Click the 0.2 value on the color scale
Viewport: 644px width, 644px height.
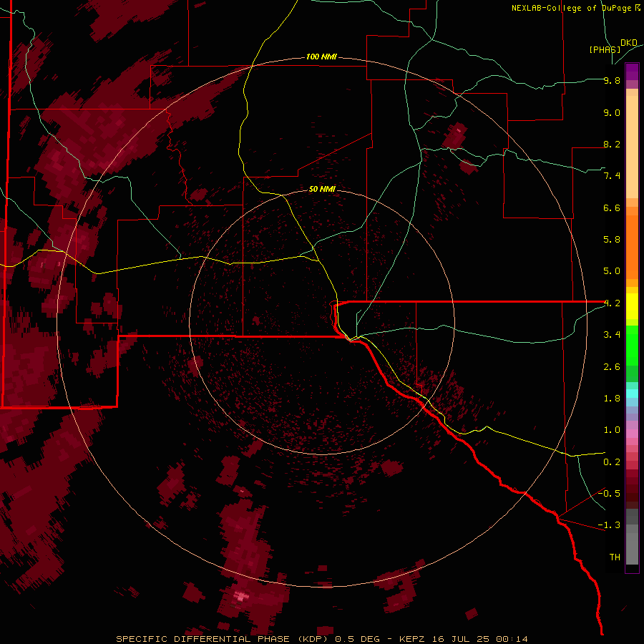[x=612, y=462]
